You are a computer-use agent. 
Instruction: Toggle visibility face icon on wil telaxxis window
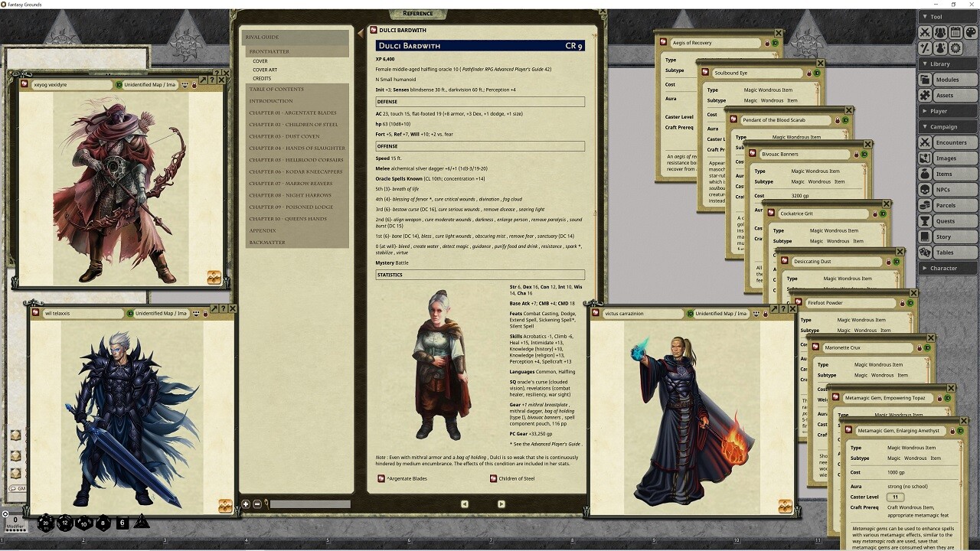(x=196, y=313)
